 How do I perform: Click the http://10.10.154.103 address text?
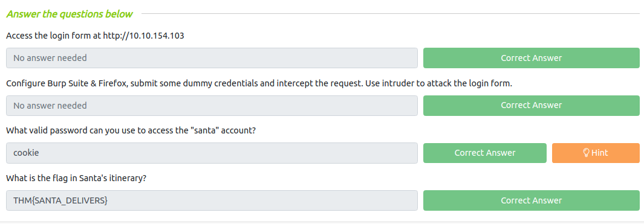click(x=143, y=36)
